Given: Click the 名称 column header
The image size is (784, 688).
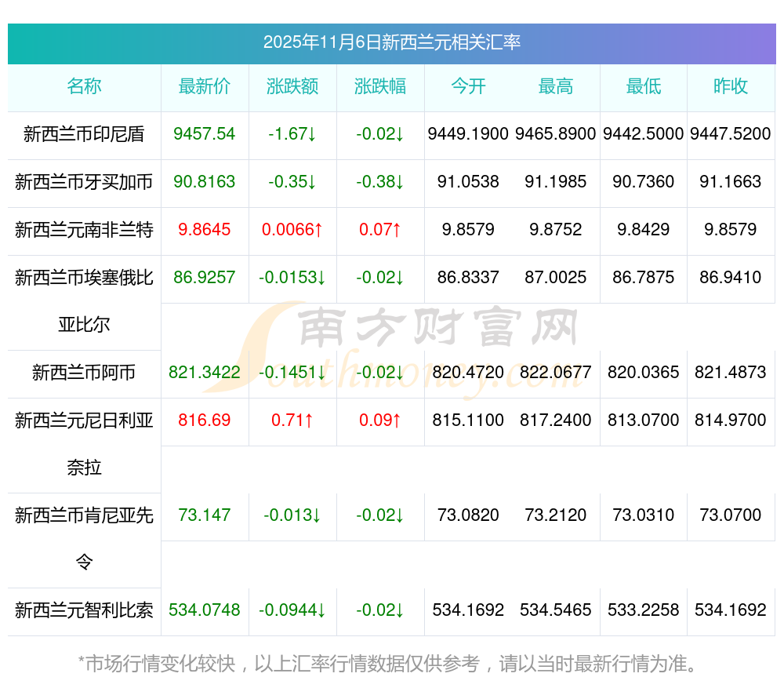Looking at the screenshot, I should pyautogui.click(x=84, y=86).
